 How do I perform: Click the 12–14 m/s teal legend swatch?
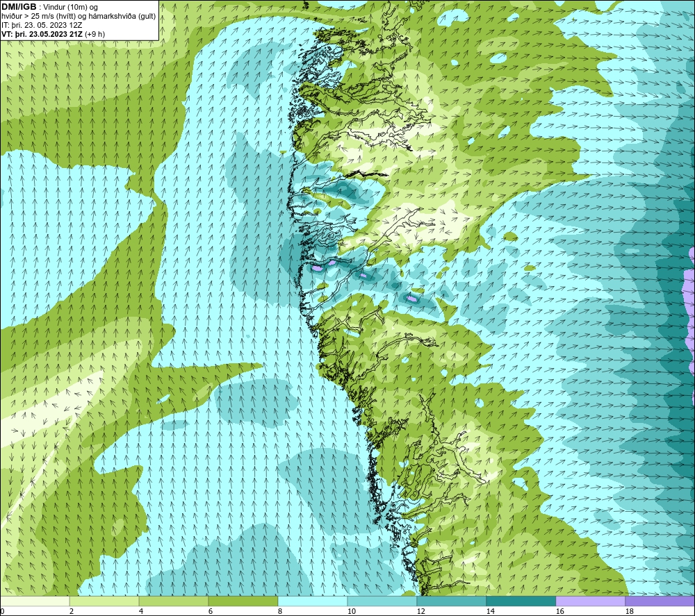pos(451,601)
